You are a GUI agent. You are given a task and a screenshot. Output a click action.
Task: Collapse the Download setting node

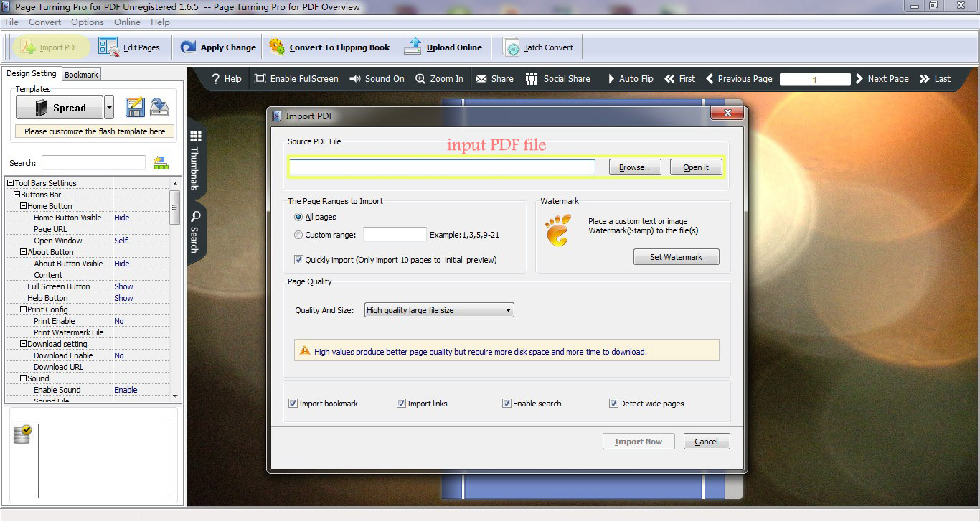click(x=23, y=344)
